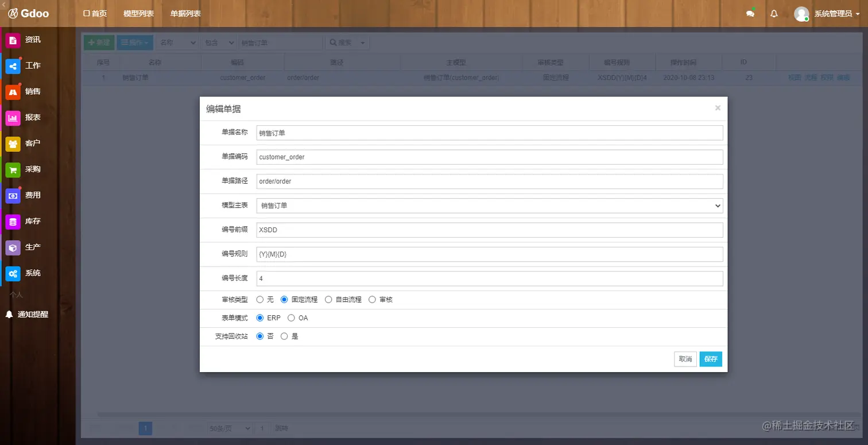Viewport: 868px width, 445px height.
Task: Open the 费用 money icon in sidebar
Action: coord(13,196)
